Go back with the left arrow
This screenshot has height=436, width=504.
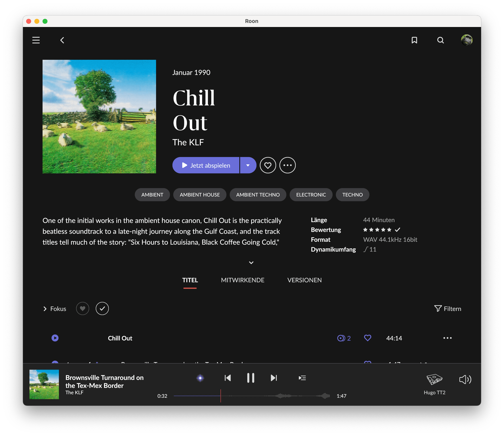tap(62, 40)
